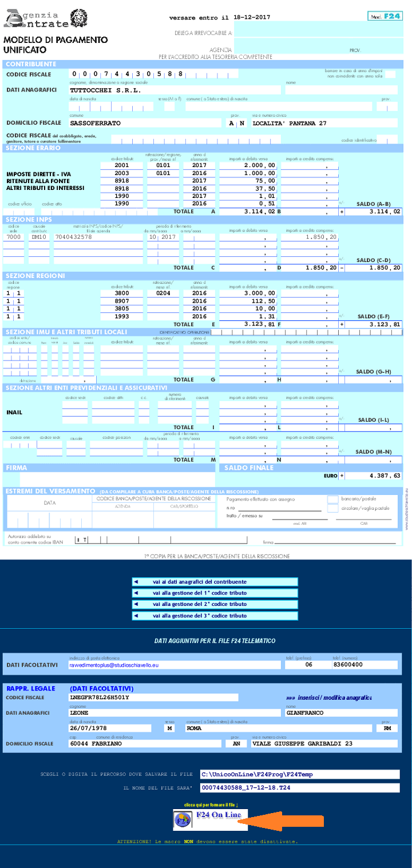The width and height of the screenshot is (412, 868).
Task: Go to contributor's anagrafici data
Action: point(215,582)
